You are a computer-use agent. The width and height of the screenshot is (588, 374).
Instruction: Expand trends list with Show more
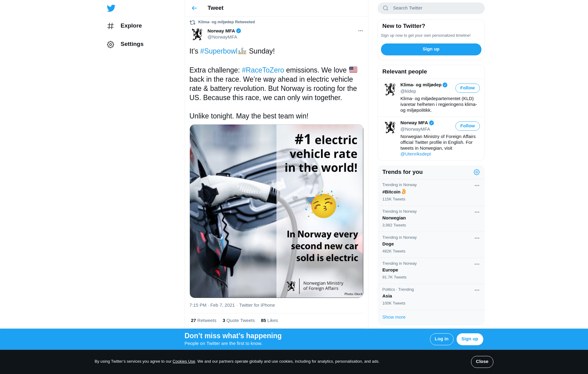pyautogui.click(x=394, y=317)
